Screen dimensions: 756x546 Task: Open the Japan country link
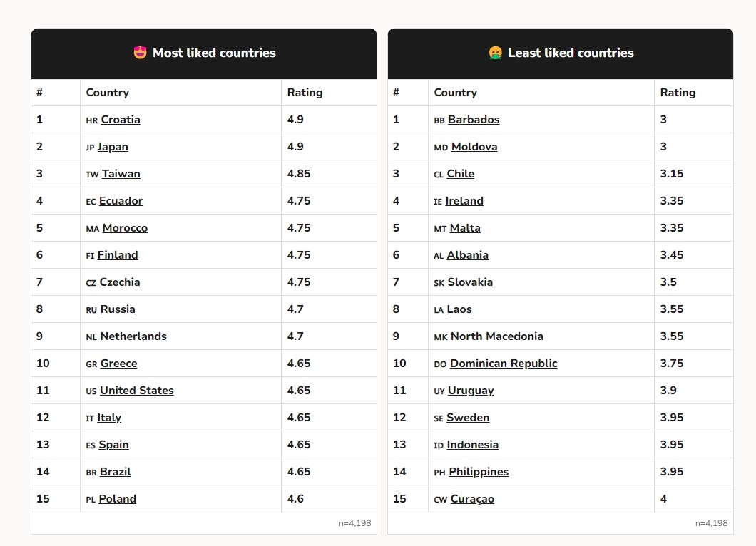[x=113, y=147]
